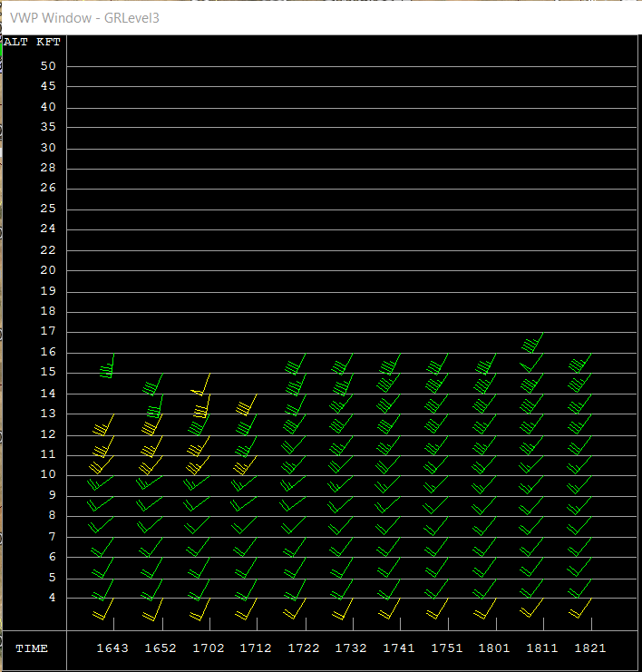Click the topmost green wind barb at 1652
The height and width of the screenshot is (672, 642).
click(x=153, y=385)
